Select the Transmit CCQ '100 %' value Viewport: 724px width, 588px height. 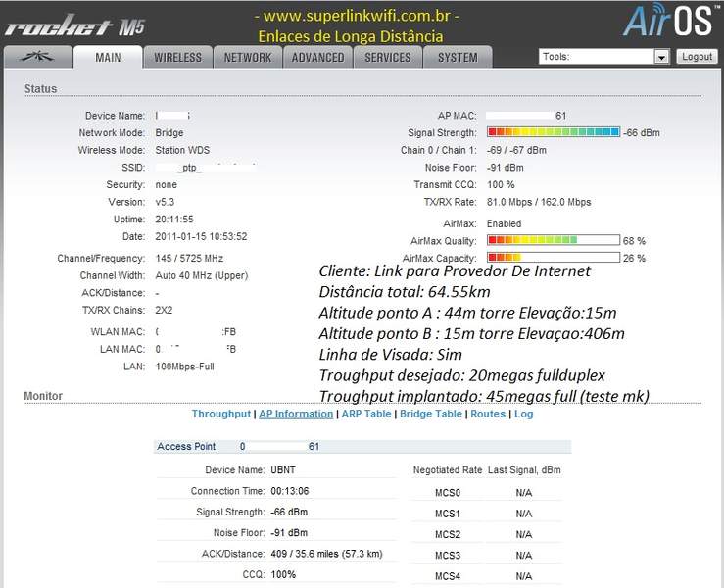(x=501, y=184)
